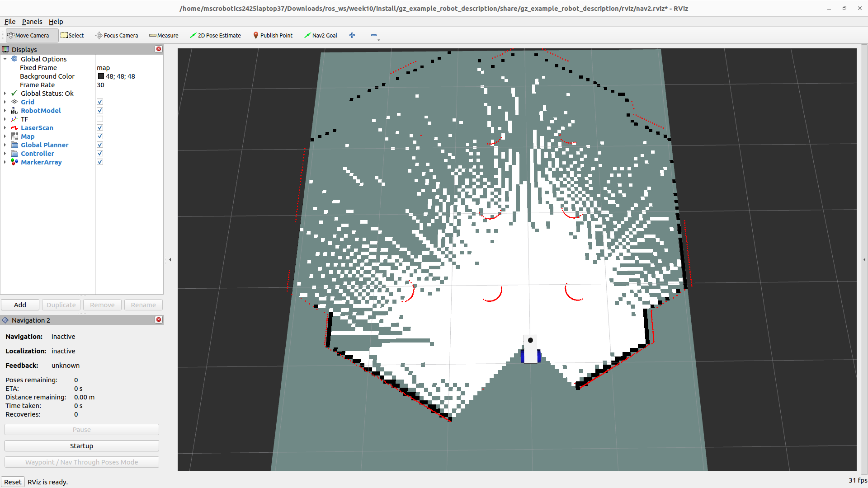
Task: Activate the 2D Pose Estimate tool
Action: (x=215, y=35)
